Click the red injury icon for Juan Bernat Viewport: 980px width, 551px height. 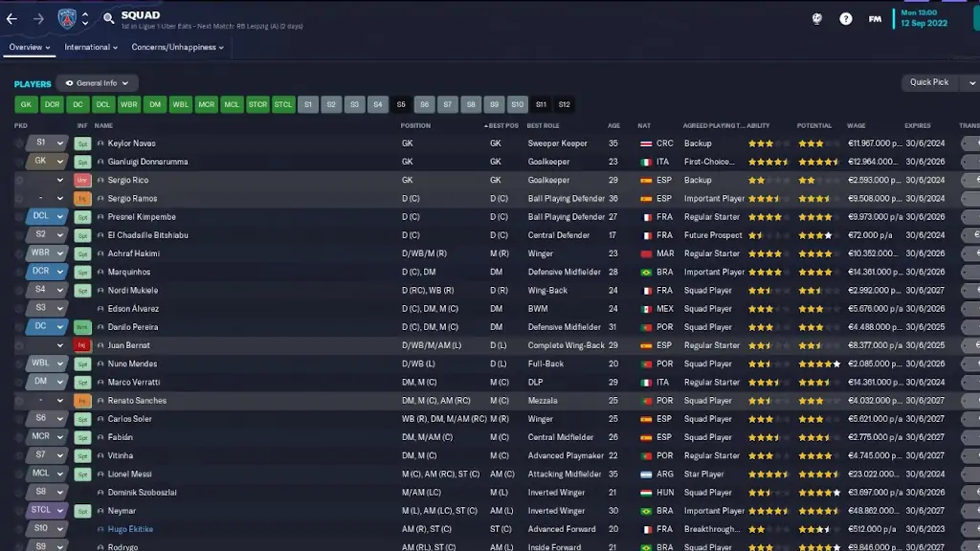pos(82,345)
